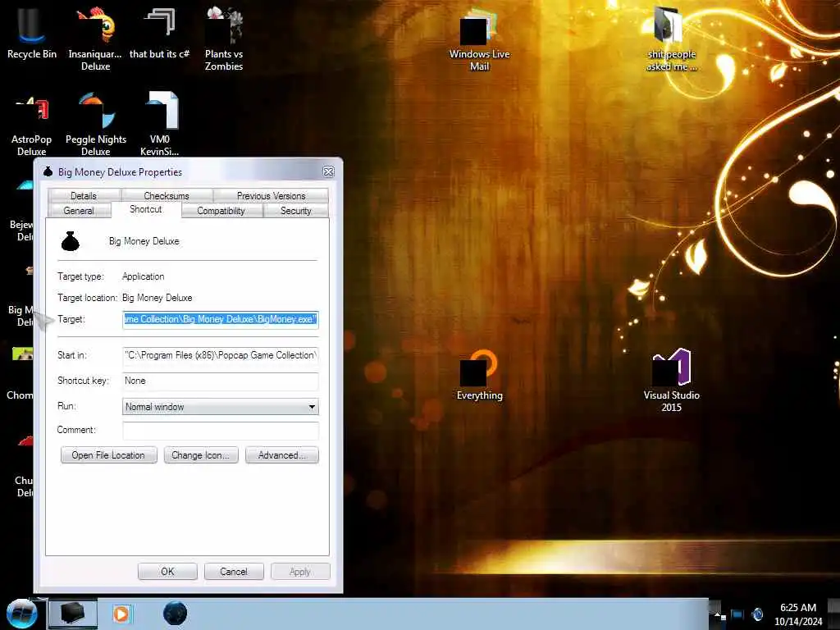840x630 pixels.
Task: Click the Start in input field
Action: click(x=220, y=355)
